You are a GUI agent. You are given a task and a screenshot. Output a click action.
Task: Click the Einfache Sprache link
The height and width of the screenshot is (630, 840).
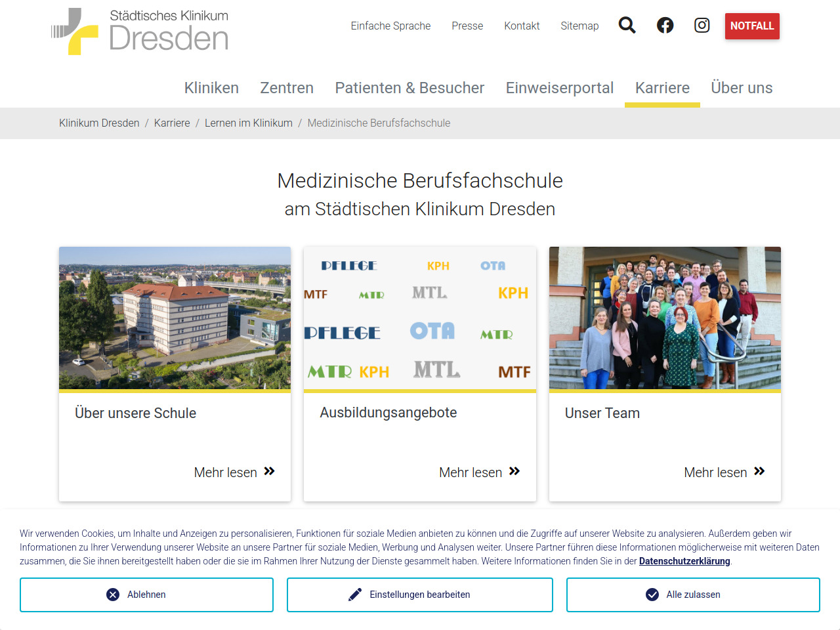click(x=390, y=26)
